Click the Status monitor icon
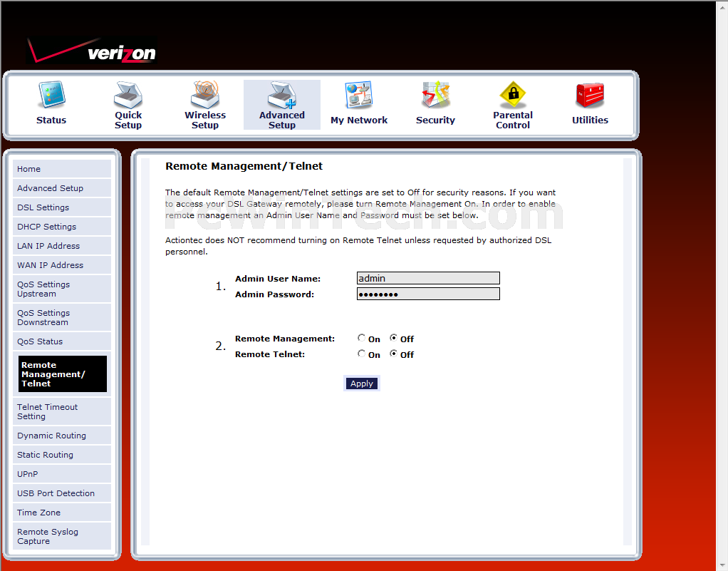 coord(51,94)
